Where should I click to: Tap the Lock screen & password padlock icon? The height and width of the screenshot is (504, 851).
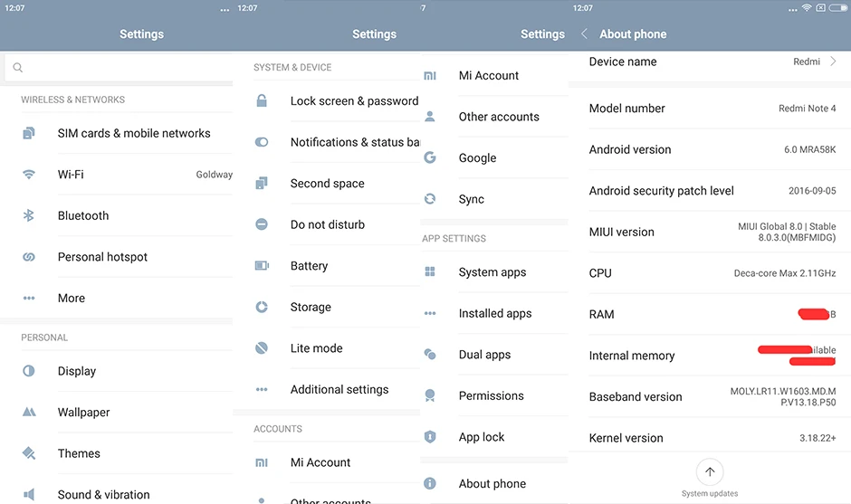point(262,100)
